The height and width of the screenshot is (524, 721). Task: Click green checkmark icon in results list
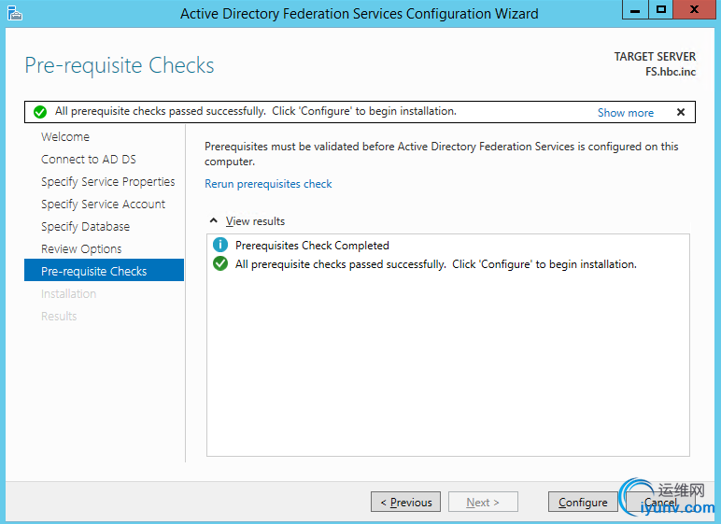pyautogui.click(x=220, y=264)
